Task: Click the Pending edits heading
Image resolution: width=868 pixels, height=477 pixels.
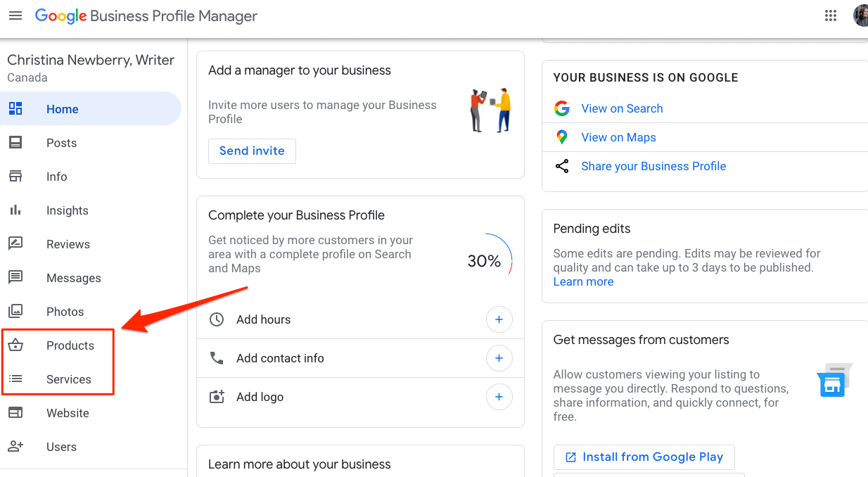Action: pos(592,229)
